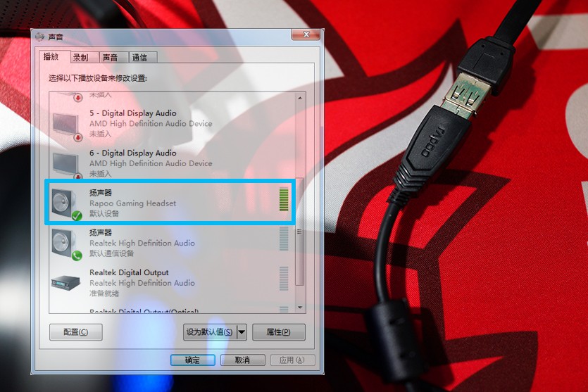Click Realtek speaker volume level meter
Image resolution: width=588 pixels, height=392 pixels.
coord(284,239)
